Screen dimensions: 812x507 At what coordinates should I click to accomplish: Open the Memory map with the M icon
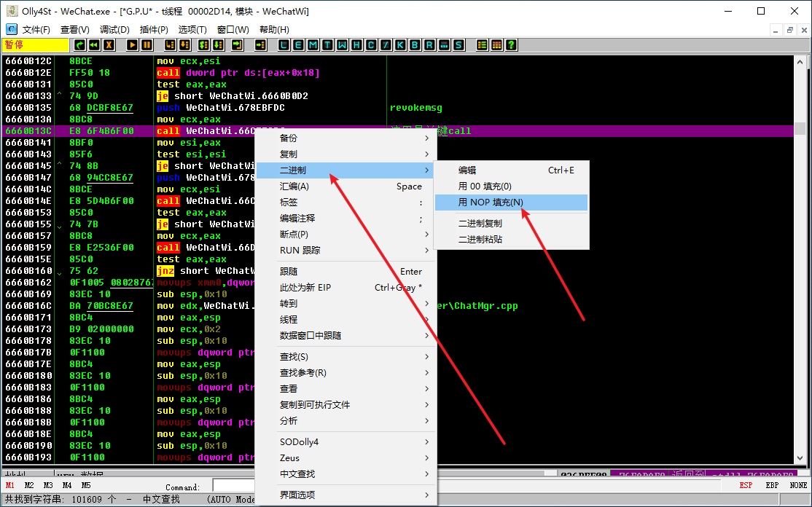point(313,45)
